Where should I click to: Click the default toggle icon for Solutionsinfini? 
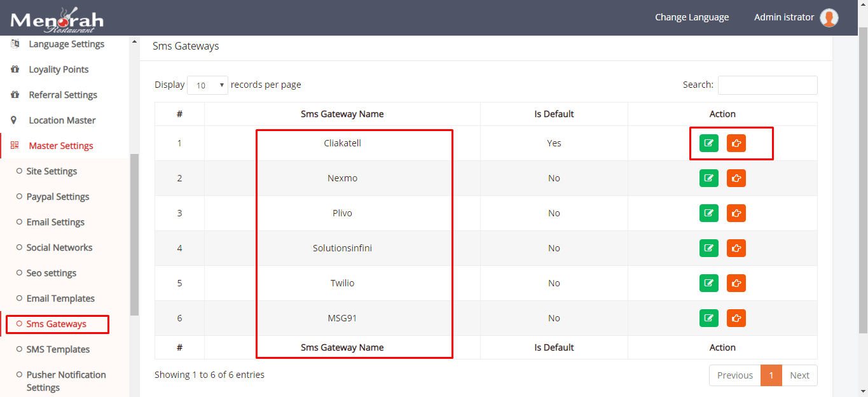(x=736, y=248)
